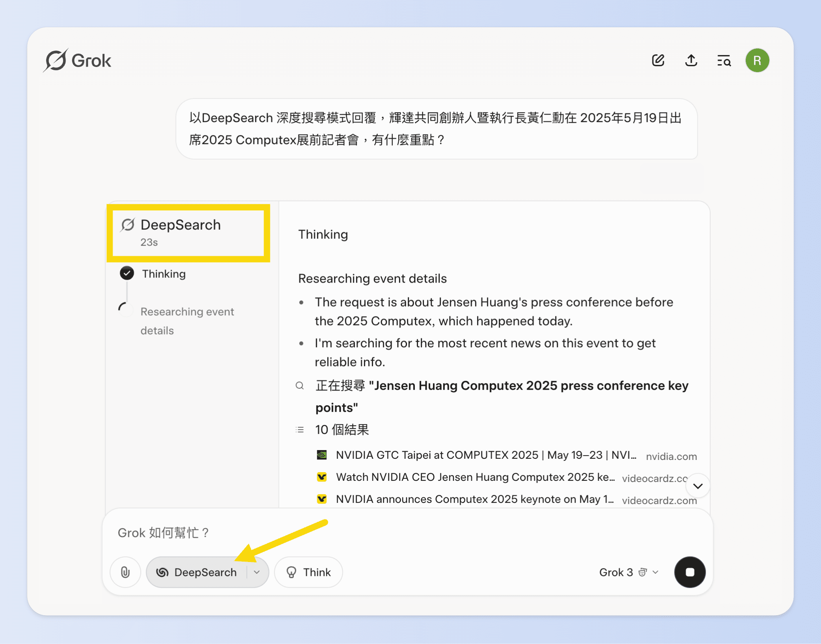This screenshot has height=644, width=821.
Task: Click the Thinking completed checkmark
Action: [126, 273]
